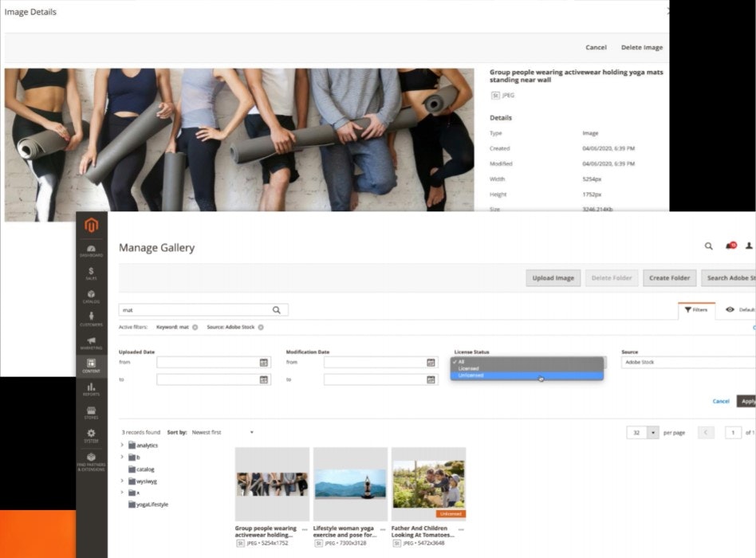Select the yoga mountain image thumbnail

(x=350, y=484)
